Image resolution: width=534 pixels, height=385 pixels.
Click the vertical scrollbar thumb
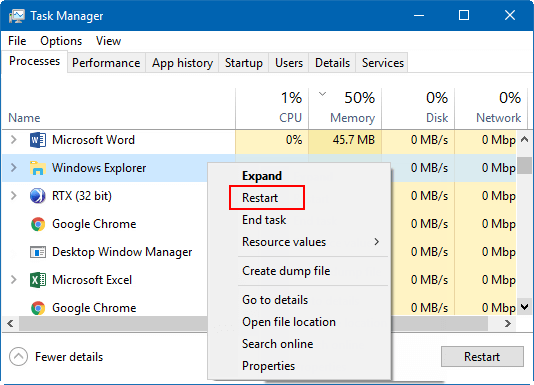(x=524, y=166)
